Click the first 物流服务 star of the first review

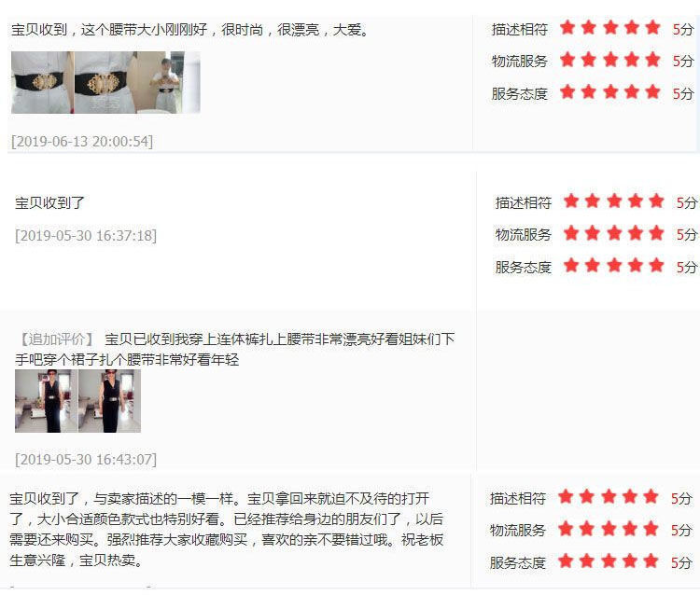coord(567,60)
